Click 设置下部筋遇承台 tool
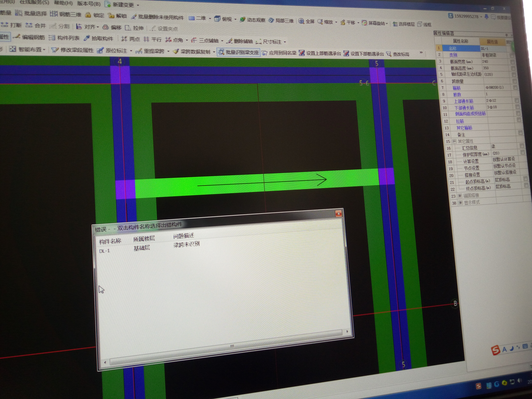The height and width of the screenshot is (399, 532). click(364, 54)
